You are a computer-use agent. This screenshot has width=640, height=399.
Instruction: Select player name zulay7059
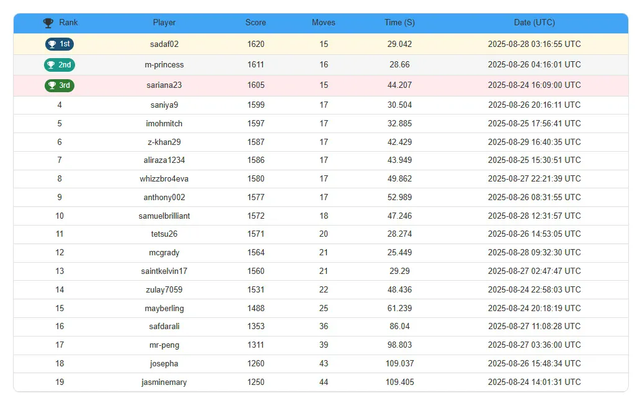[x=164, y=290]
